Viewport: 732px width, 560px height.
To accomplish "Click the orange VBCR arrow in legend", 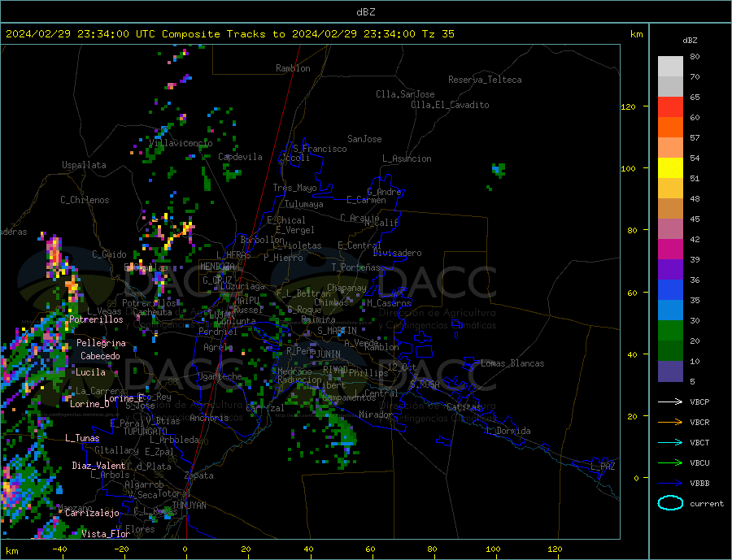I will pyautogui.click(x=670, y=423).
